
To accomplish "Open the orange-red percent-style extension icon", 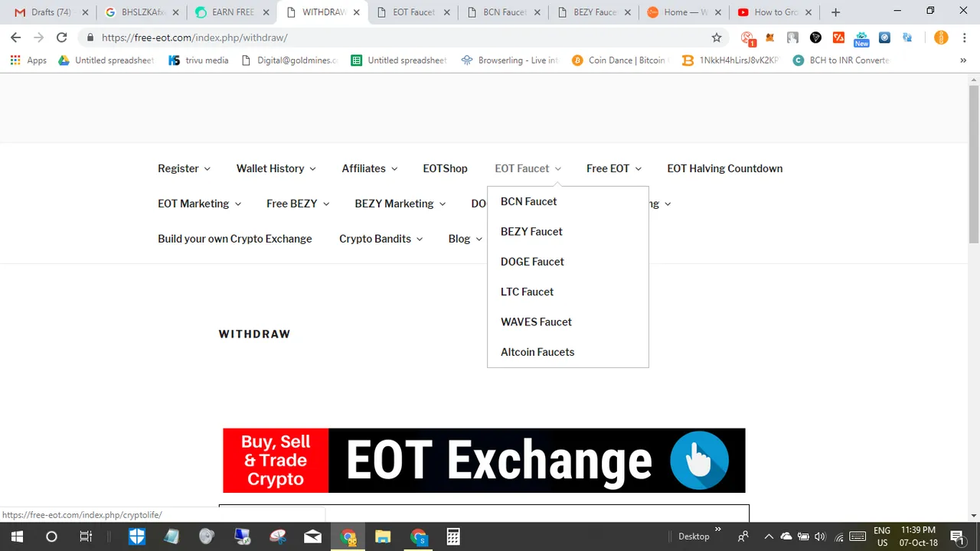I will [838, 37].
